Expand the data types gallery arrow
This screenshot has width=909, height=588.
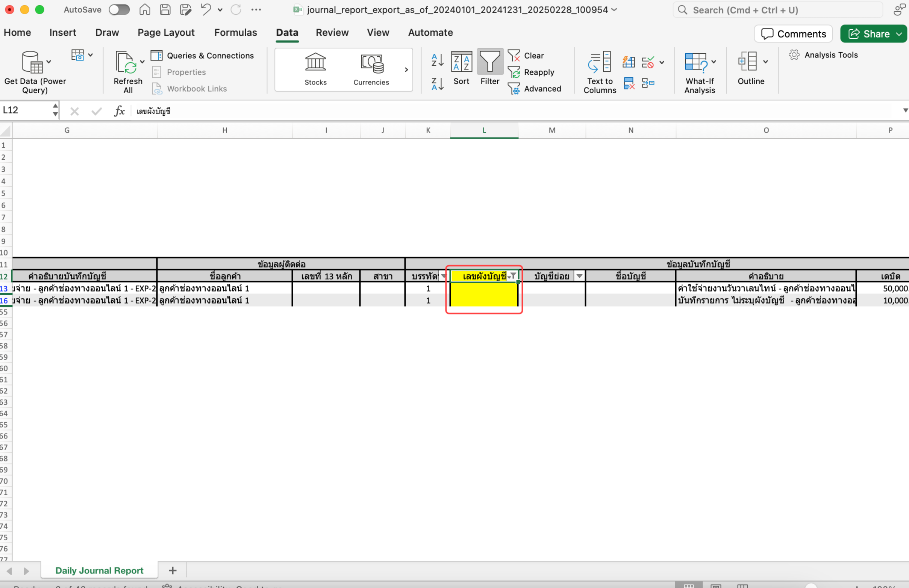click(x=406, y=70)
